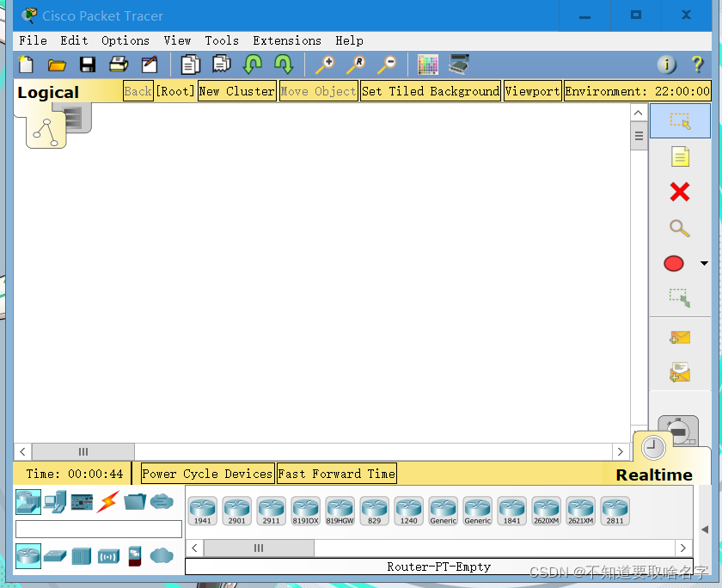Click the workspace vertical scroll up arrow
This screenshot has height=588, width=722.
pos(638,113)
